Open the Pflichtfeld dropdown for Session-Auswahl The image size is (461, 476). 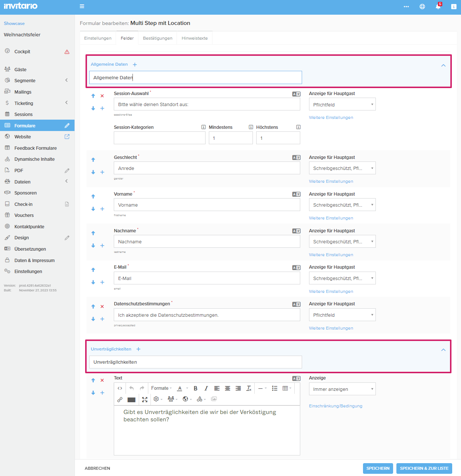pyautogui.click(x=342, y=105)
